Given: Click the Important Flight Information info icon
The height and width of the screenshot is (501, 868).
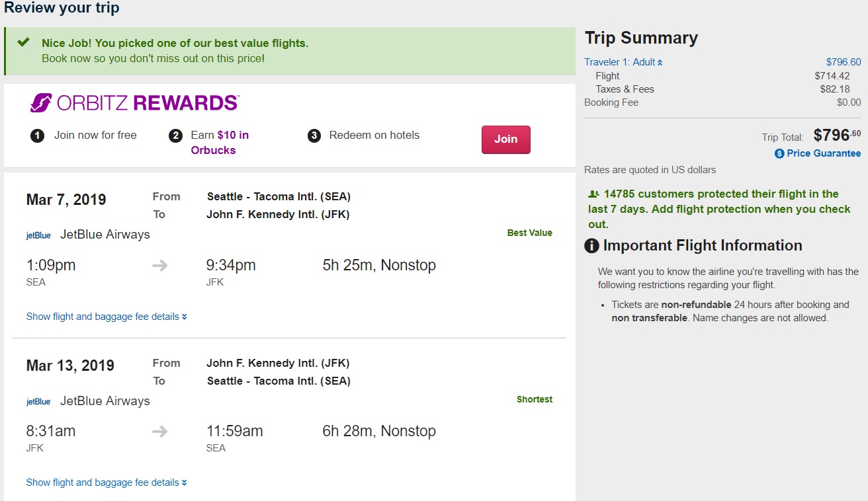Looking at the screenshot, I should [x=591, y=246].
